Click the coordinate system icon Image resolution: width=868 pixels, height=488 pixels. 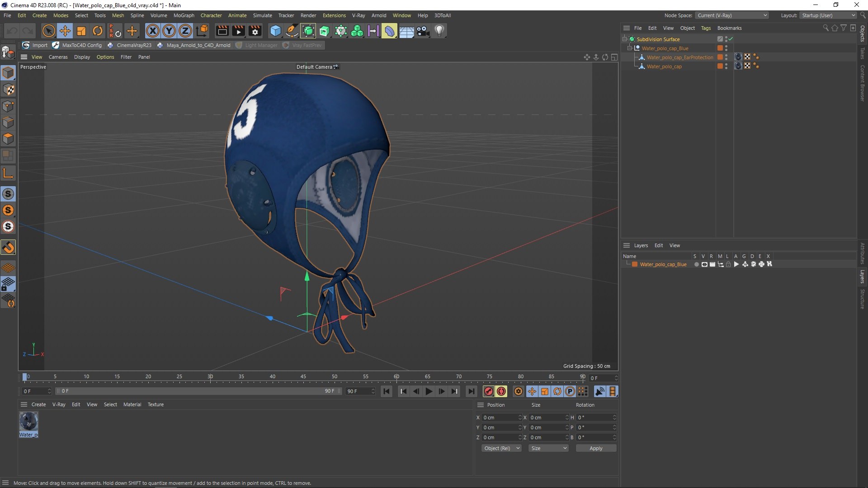pyautogui.click(x=202, y=31)
